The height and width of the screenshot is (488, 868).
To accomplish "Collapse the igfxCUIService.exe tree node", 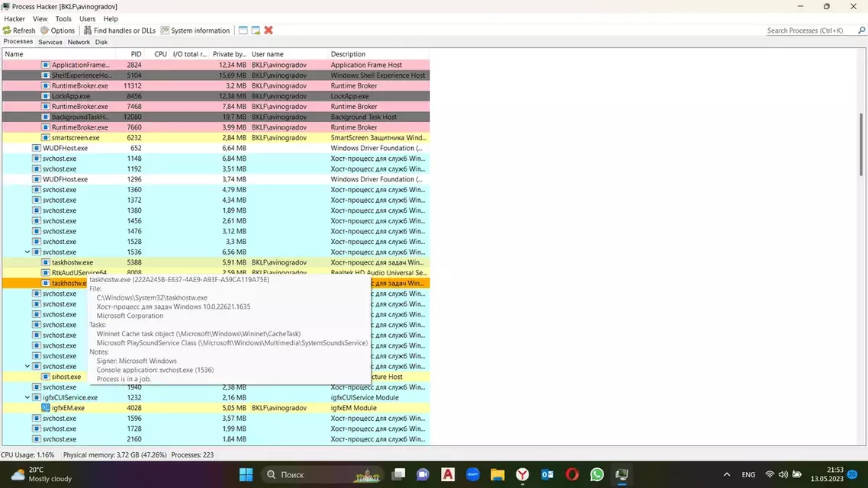I will tap(27, 397).
